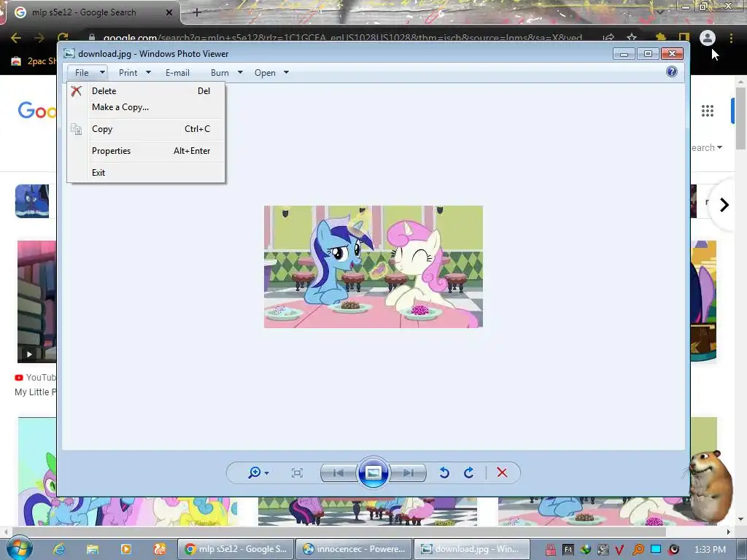This screenshot has height=560, width=747.
Task: Rotate the image counterclockwise
Action: coord(444,472)
